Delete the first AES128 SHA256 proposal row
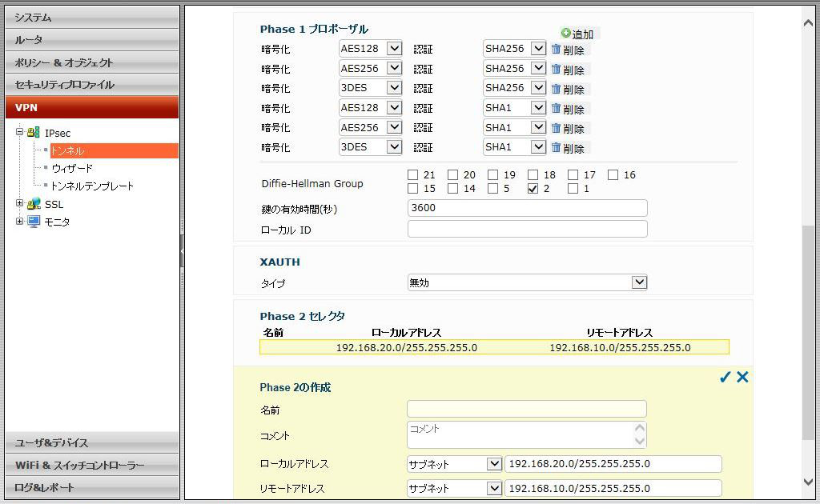The width and height of the screenshot is (820, 504). (569, 50)
